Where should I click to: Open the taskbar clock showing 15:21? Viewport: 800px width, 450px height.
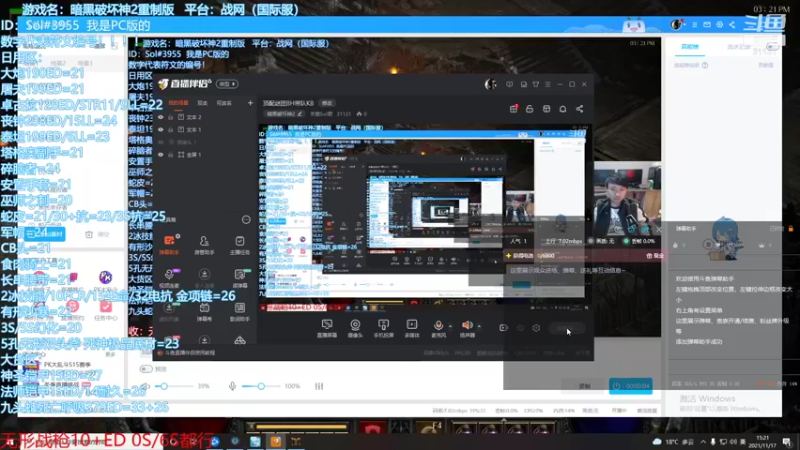click(764, 442)
